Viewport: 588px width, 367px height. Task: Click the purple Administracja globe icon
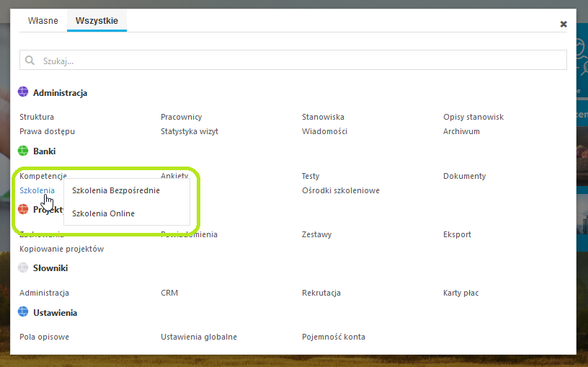tap(23, 92)
